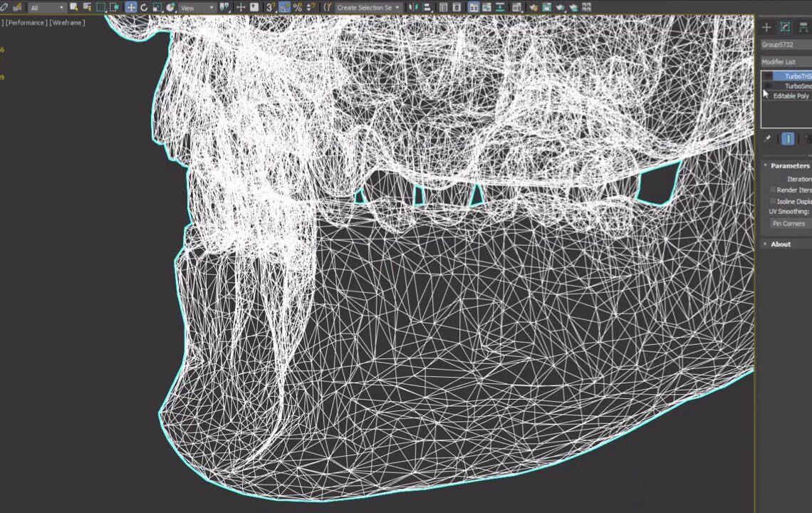Select the Select and Rotate tool
This screenshot has height=513, width=812.
pos(145,7)
